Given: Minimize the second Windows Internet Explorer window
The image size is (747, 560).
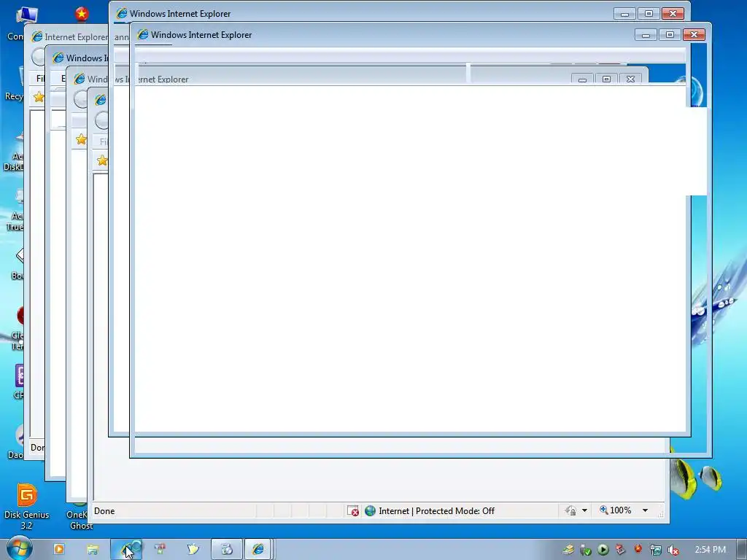Looking at the screenshot, I should tap(625, 13).
